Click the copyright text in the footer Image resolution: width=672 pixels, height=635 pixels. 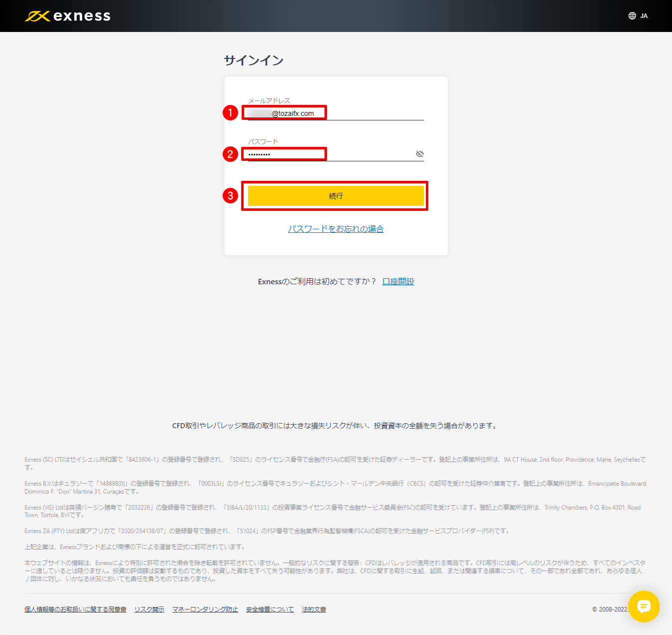pyautogui.click(x=610, y=609)
